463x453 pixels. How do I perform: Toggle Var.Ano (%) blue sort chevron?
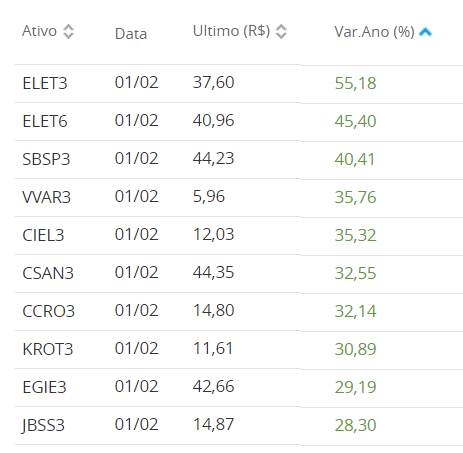pyautogui.click(x=425, y=32)
